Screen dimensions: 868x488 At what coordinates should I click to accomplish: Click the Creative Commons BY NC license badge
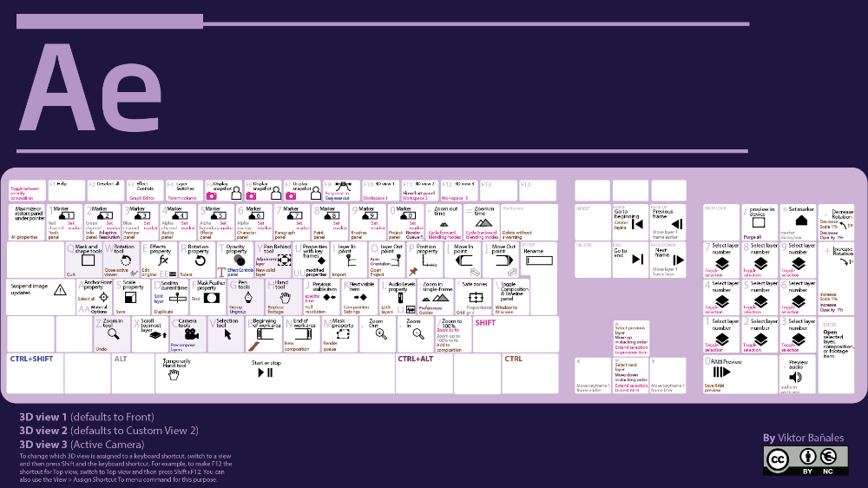coord(806,461)
